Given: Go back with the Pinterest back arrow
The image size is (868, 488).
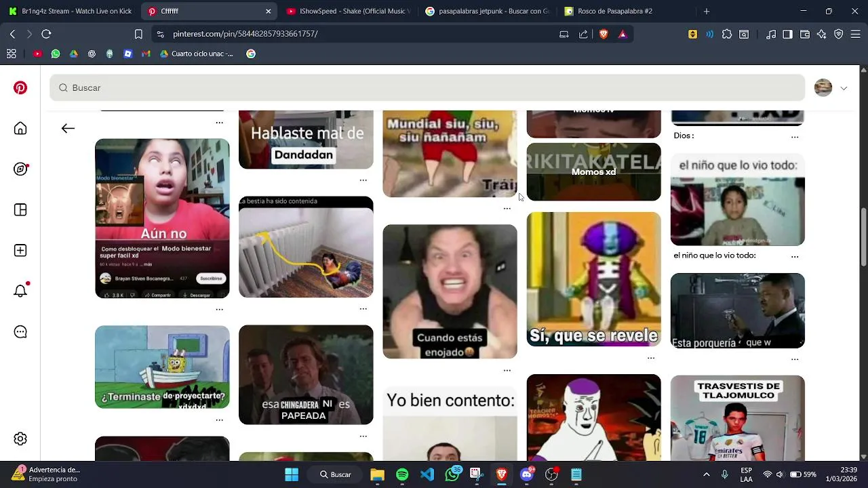Looking at the screenshot, I should tap(68, 128).
